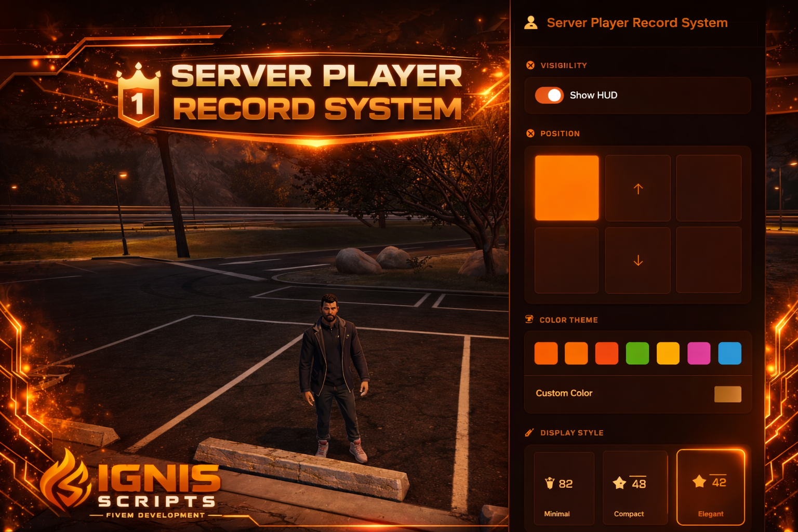Open the Custom Color picker swatch
Viewport: 798px width, 532px height.
pyautogui.click(x=728, y=394)
